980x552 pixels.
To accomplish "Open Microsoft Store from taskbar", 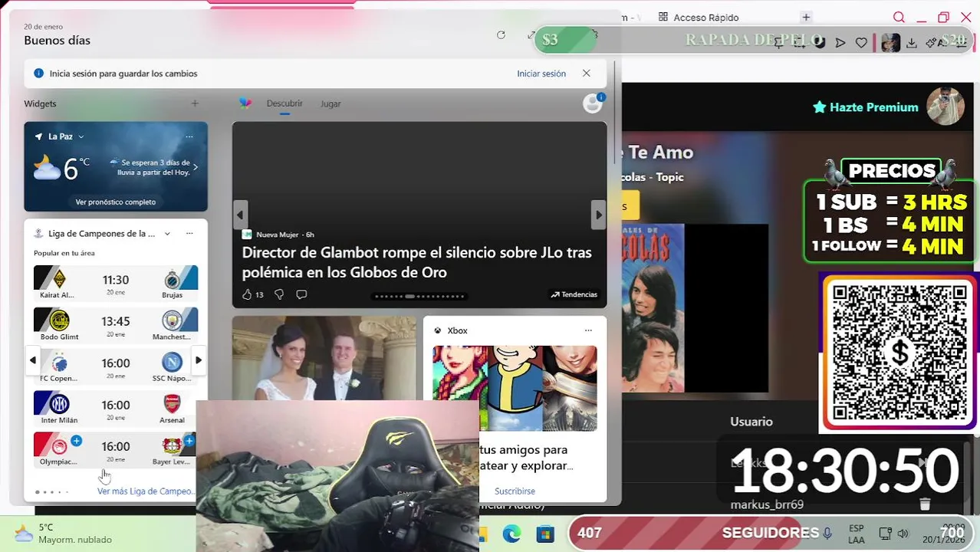I will point(544,534).
